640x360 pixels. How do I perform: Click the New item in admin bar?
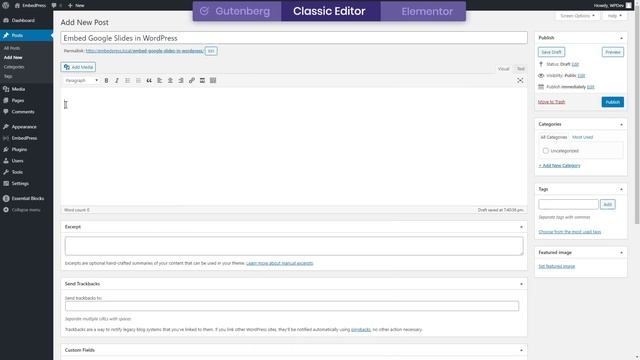click(76, 5)
